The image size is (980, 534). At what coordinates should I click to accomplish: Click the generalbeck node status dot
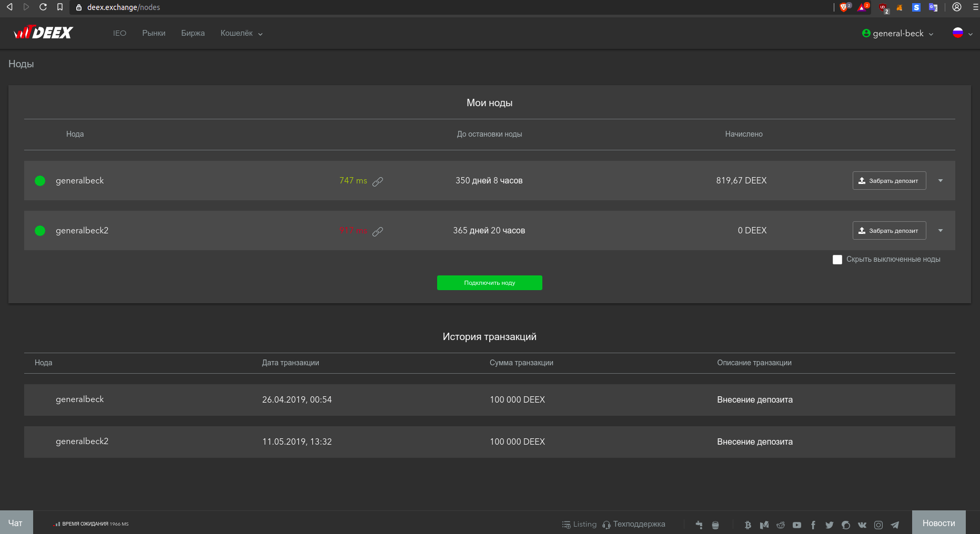[x=40, y=181]
